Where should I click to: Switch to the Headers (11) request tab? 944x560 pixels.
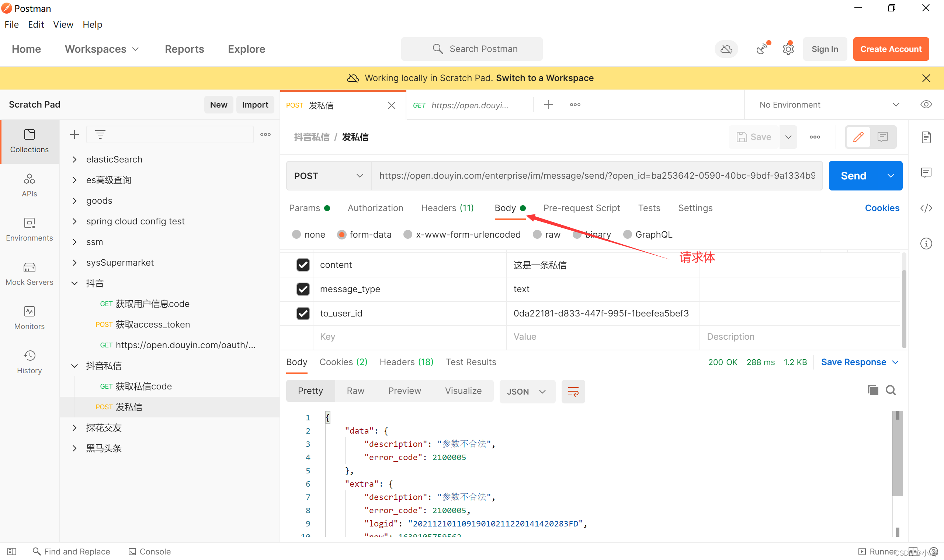pos(447,208)
